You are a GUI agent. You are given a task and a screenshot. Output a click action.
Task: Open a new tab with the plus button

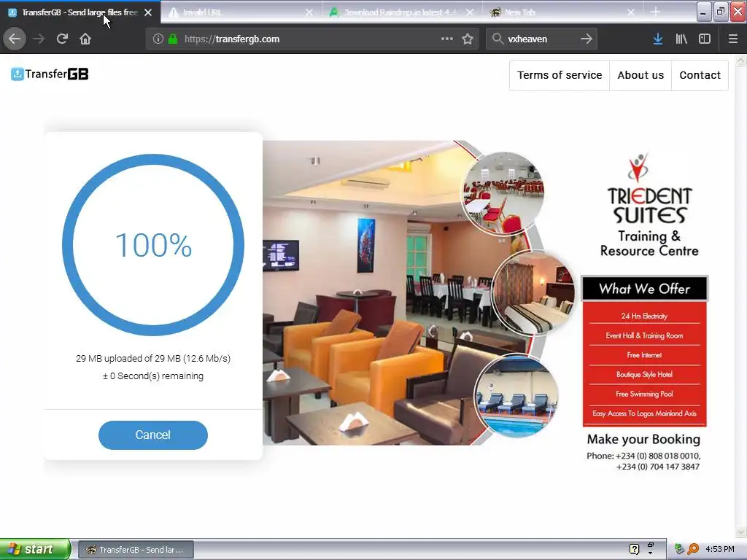point(656,12)
